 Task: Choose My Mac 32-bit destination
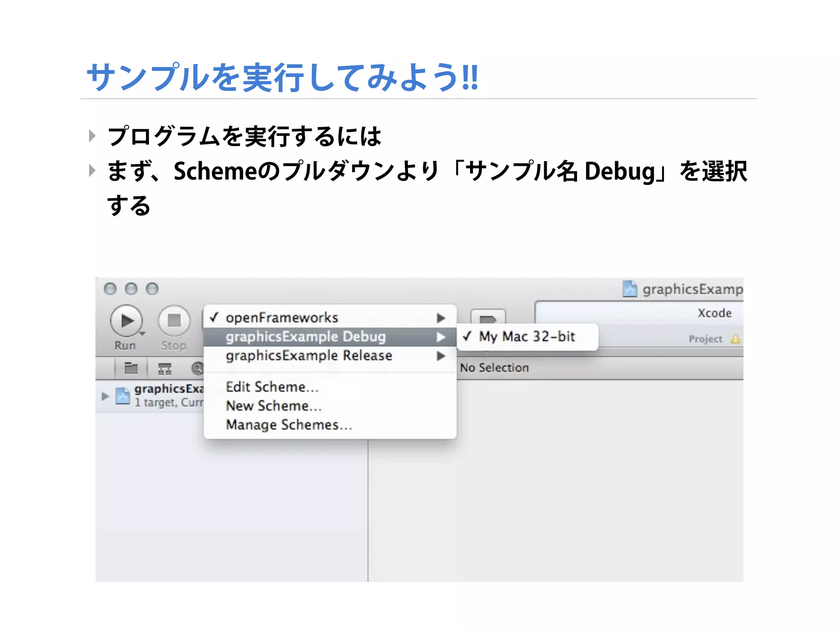coord(527,337)
